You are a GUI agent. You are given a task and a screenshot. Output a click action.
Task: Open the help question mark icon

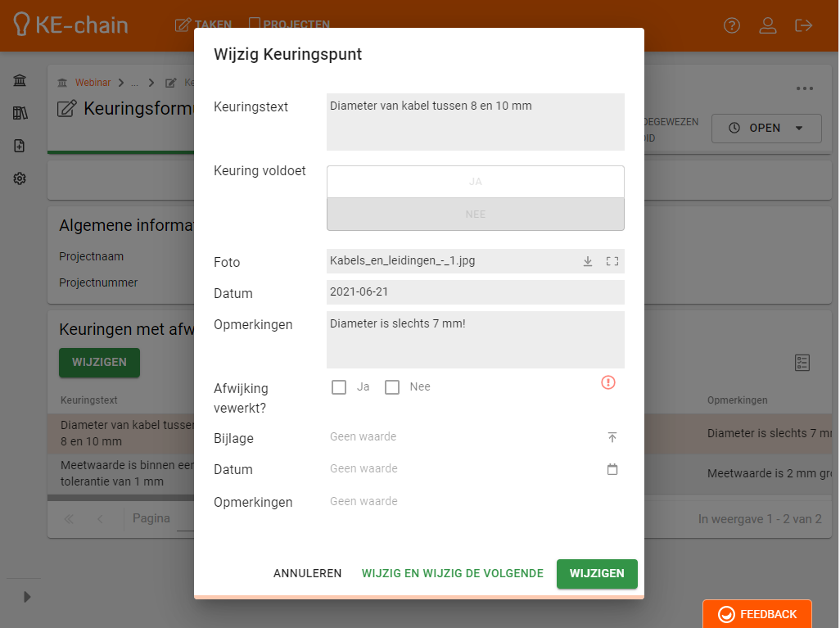point(731,25)
